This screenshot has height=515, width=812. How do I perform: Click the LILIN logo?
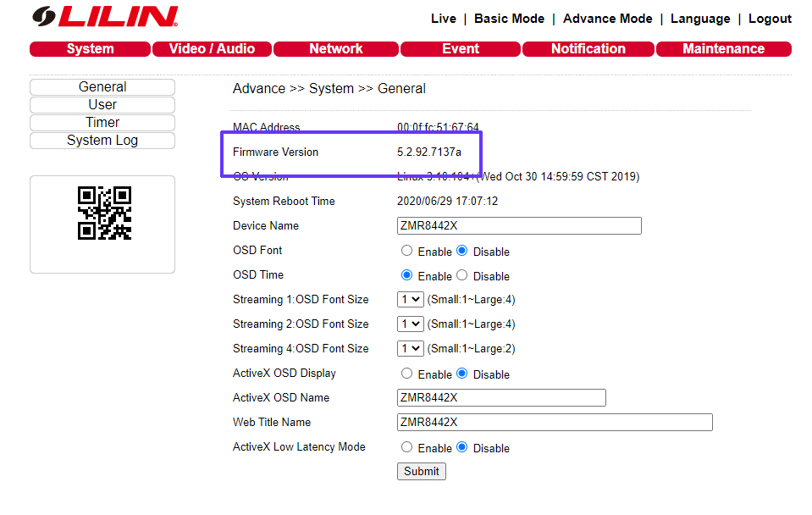(x=105, y=16)
